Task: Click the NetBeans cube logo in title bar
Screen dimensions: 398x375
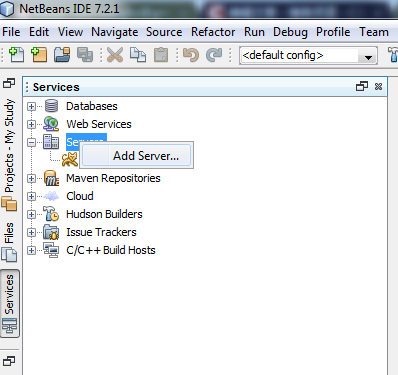Action: (x=7, y=9)
